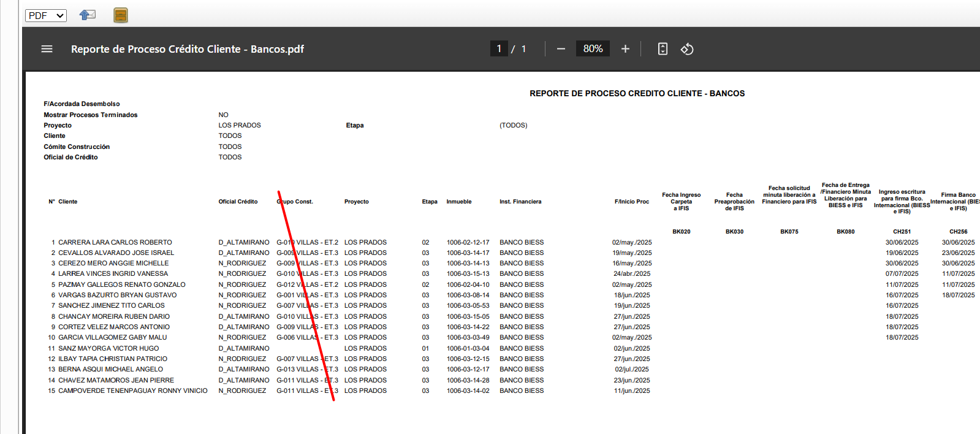Zoom out with the minus icon

[561, 49]
